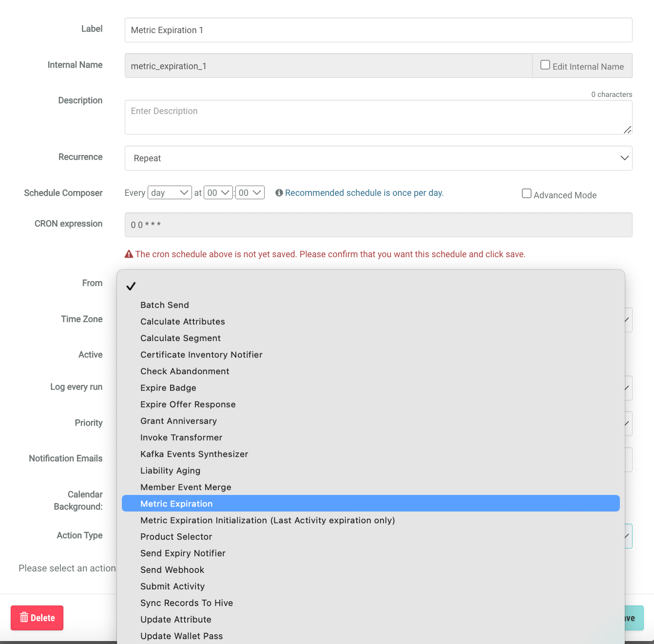This screenshot has height=644, width=654.
Task: Click the Delete button with trash icon
Action: tap(37, 618)
